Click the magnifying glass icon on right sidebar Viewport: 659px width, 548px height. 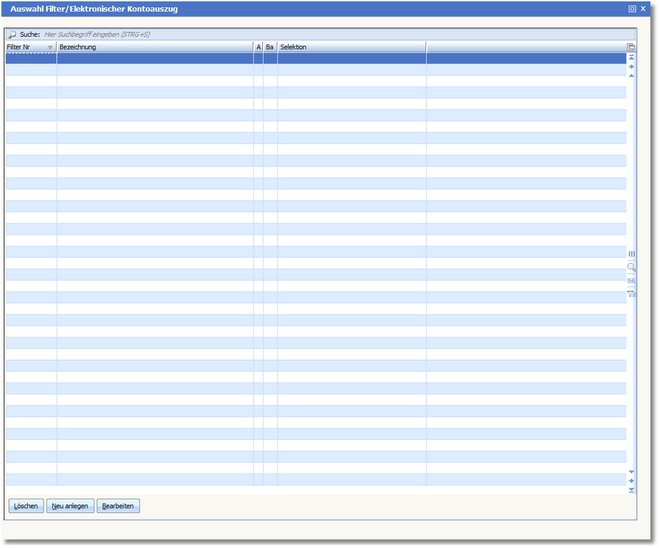(631, 267)
